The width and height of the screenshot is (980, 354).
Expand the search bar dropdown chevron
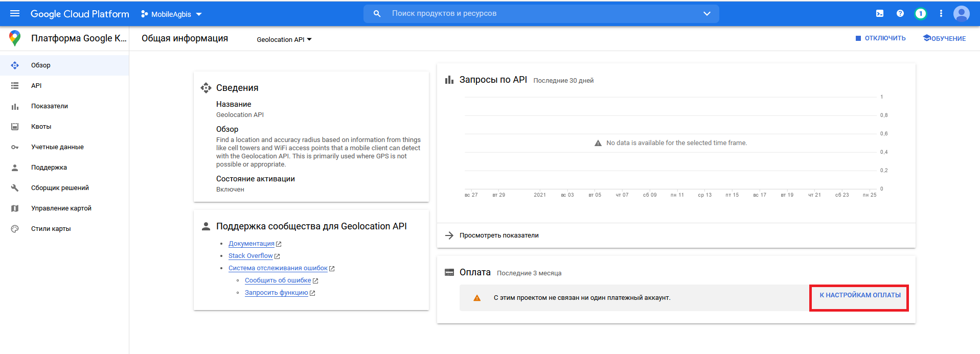pyautogui.click(x=706, y=14)
